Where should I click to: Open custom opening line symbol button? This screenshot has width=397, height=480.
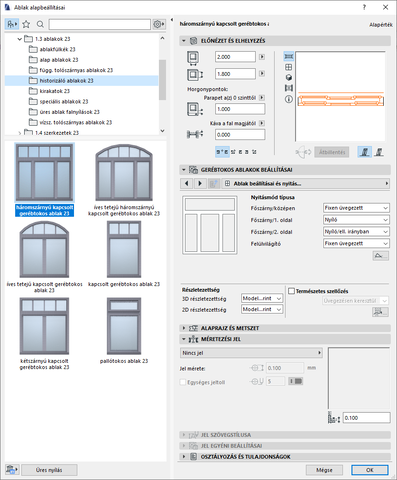point(380,256)
